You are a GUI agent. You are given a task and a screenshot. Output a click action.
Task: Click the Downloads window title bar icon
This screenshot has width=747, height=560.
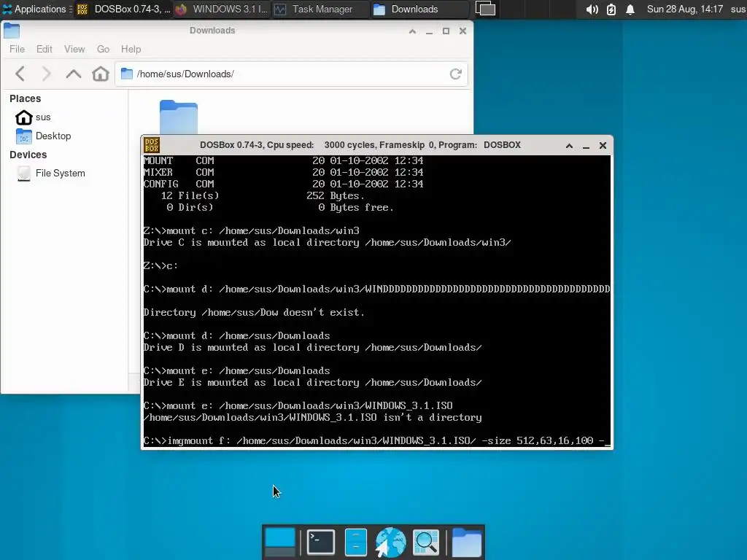[12, 31]
